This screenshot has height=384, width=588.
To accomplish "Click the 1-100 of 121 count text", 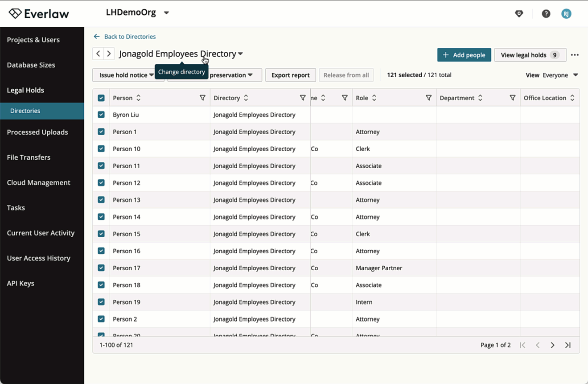I will (116, 345).
